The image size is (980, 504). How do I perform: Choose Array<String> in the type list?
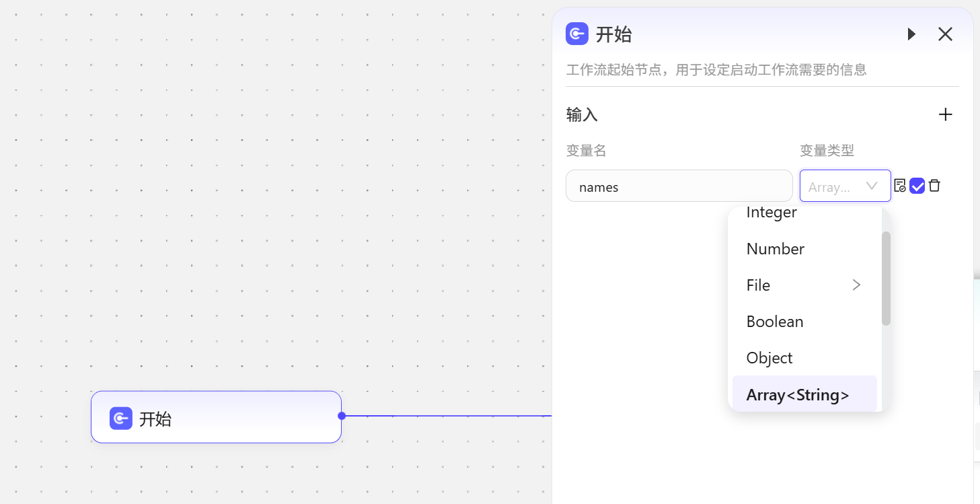click(x=798, y=395)
